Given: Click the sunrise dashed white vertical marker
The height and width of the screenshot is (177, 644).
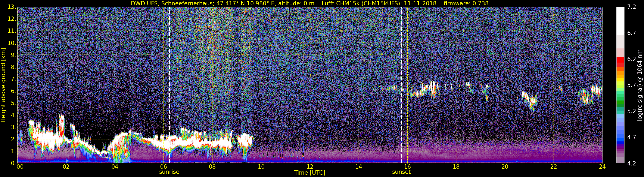Looking at the screenshot, I should [169, 85].
